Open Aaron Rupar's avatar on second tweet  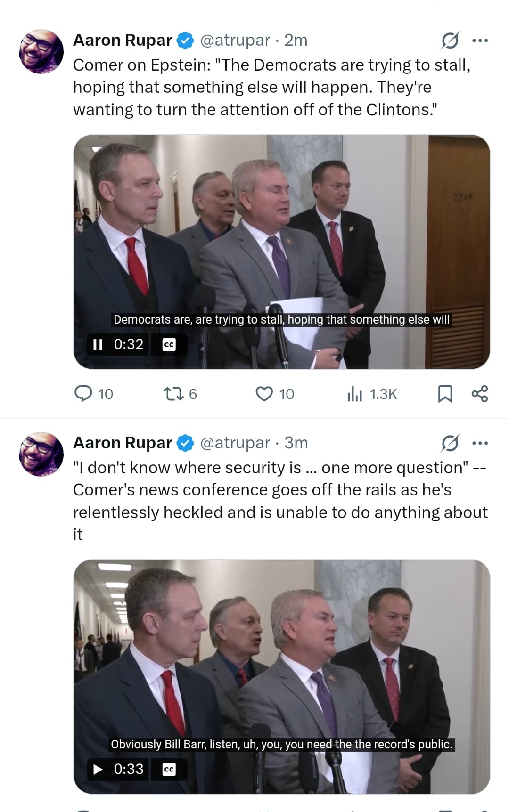[41, 454]
